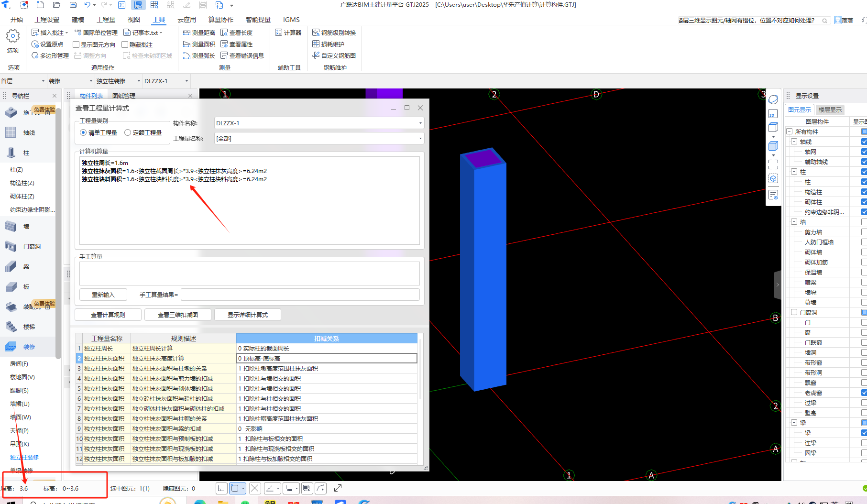Click 查看三维扣减图 button

click(x=178, y=315)
